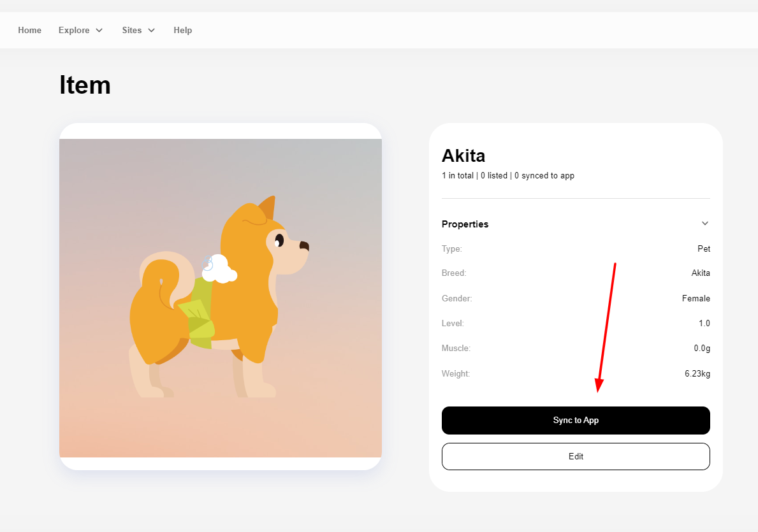Select the Muscle value 0.0g
Viewport: 758px width, 532px height.
(702, 349)
